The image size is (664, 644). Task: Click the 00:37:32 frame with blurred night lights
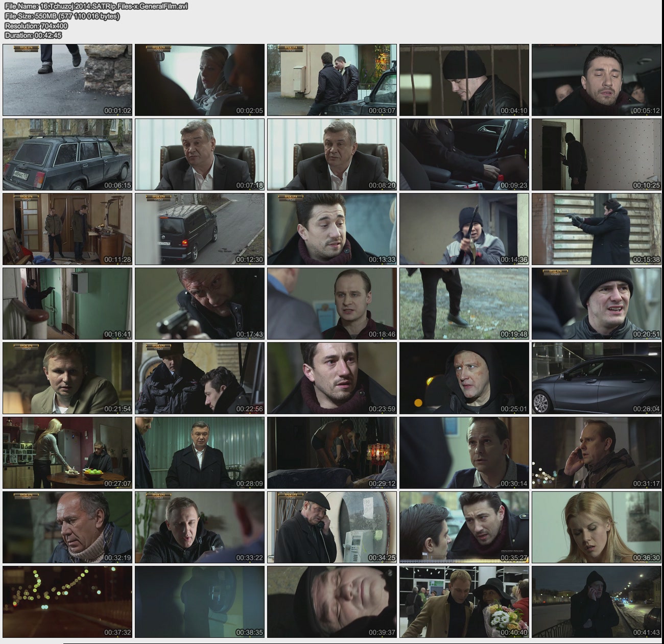[67, 602]
